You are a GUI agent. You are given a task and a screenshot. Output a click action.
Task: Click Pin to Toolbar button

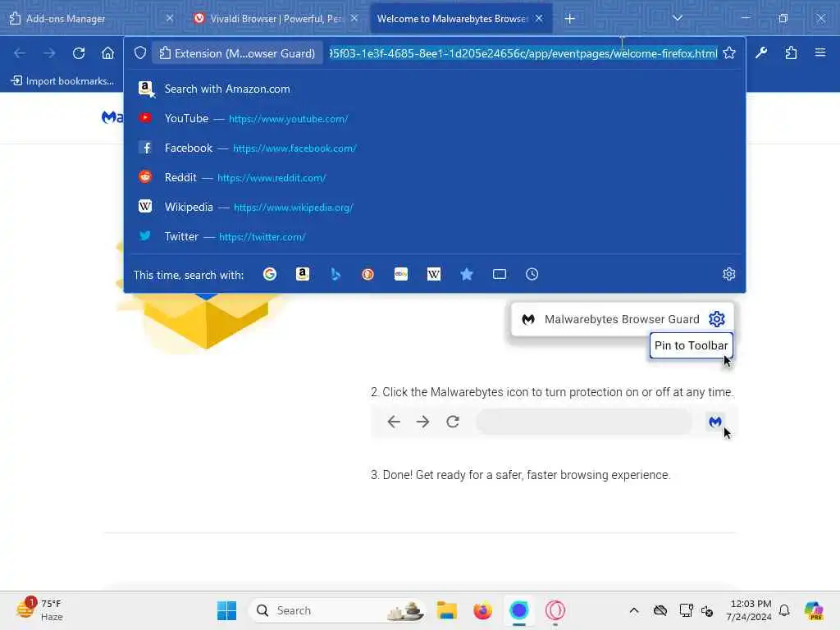click(691, 345)
